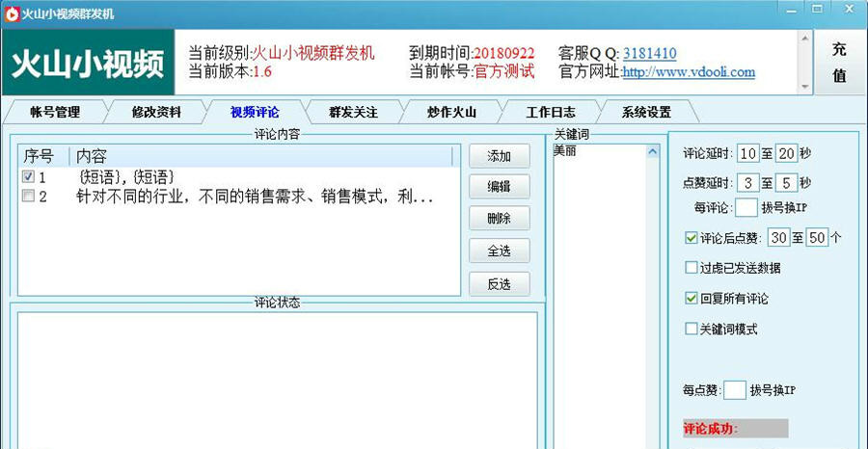
Task: Switch to the 修改资料 tab
Action: [x=156, y=112]
